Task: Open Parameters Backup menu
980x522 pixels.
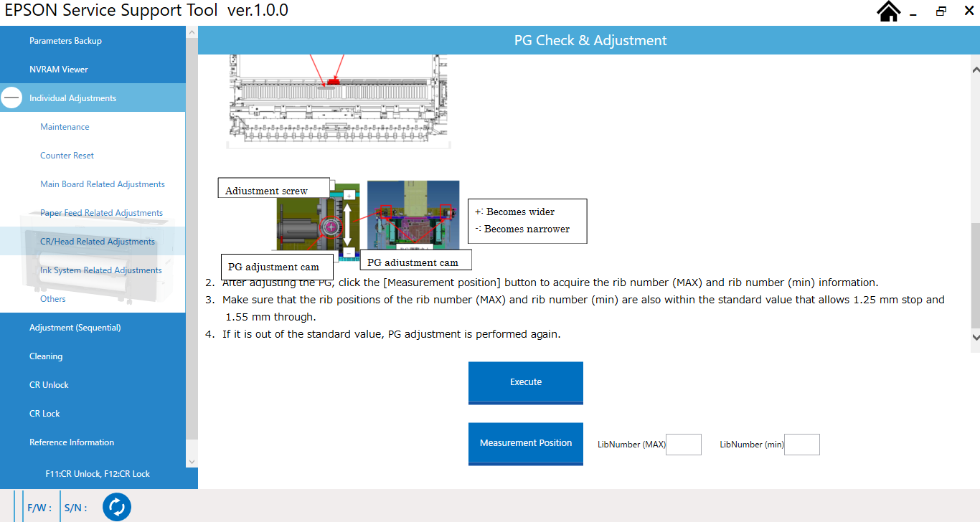Action: point(93,41)
